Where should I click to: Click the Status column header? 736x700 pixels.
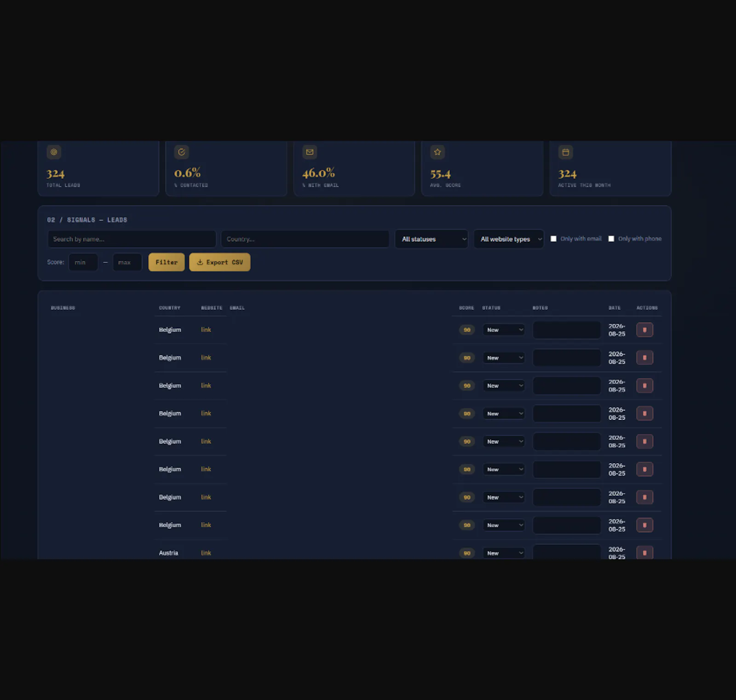click(x=491, y=308)
